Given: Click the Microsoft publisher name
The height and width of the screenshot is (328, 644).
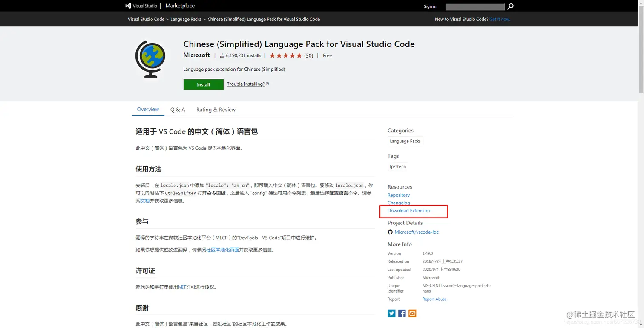Looking at the screenshot, I should point(196,55).
